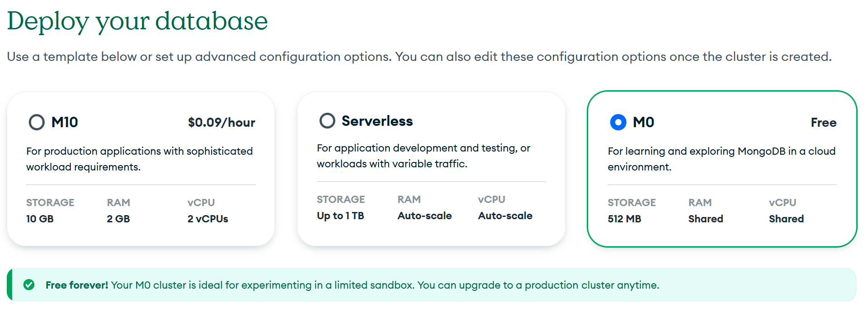868x313 pixels.
Task: Click the M0 learning and exploring description
Action: [721, 159]
